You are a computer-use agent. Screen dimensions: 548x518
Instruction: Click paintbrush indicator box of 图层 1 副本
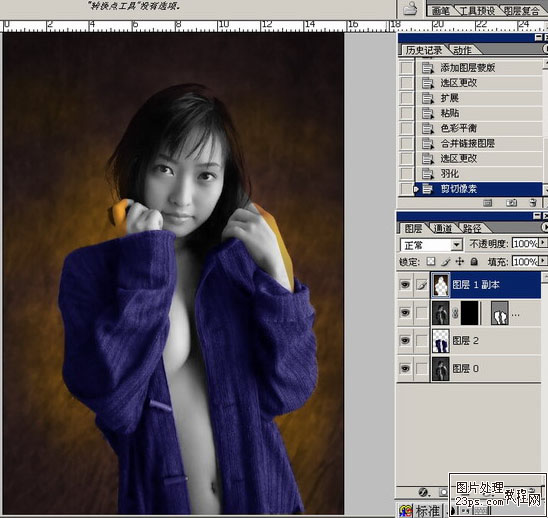click(422, 285)
